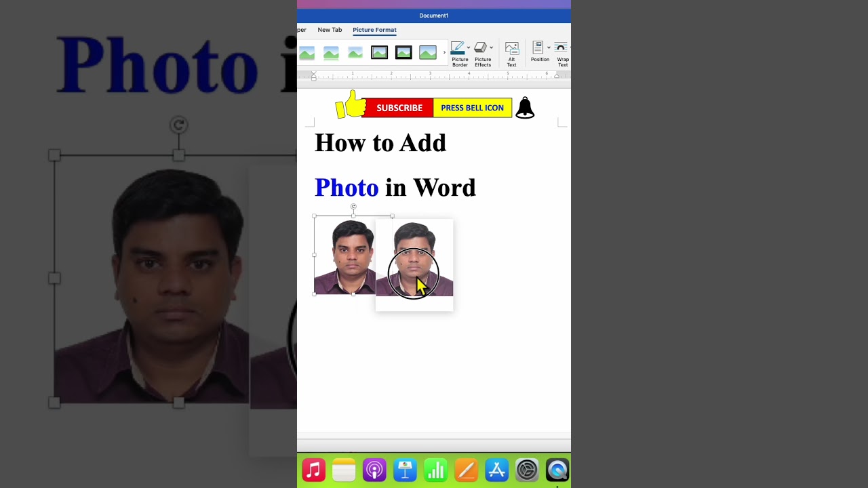
Task: Click the yellow PRESS BELL ICON button
Action: [472, 108]
